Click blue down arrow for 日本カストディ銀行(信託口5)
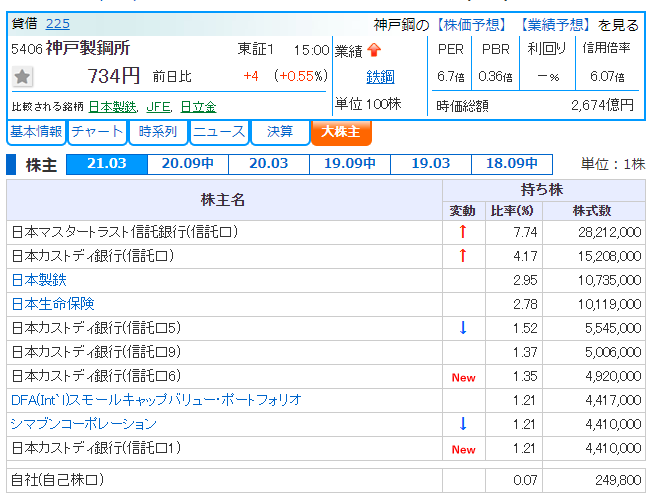Viewport: 651px width, 496px height. (463, 328)
